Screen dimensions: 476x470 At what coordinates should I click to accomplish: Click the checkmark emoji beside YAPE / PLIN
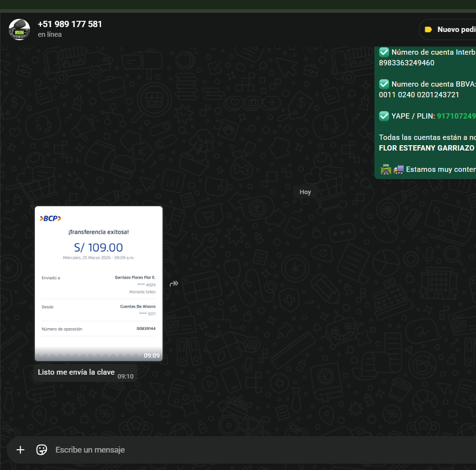[x=384, y=116]
